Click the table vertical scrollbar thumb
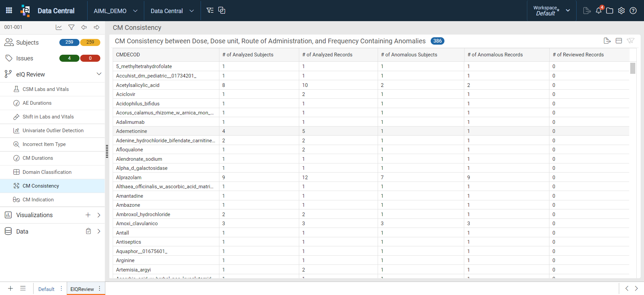This screenshot has height=295, width=644. [x=633, y=68]
